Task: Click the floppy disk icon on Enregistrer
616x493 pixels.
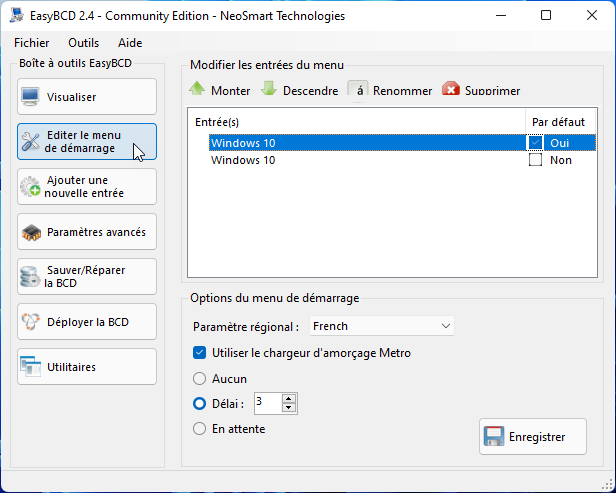Action: coord(494,436)
